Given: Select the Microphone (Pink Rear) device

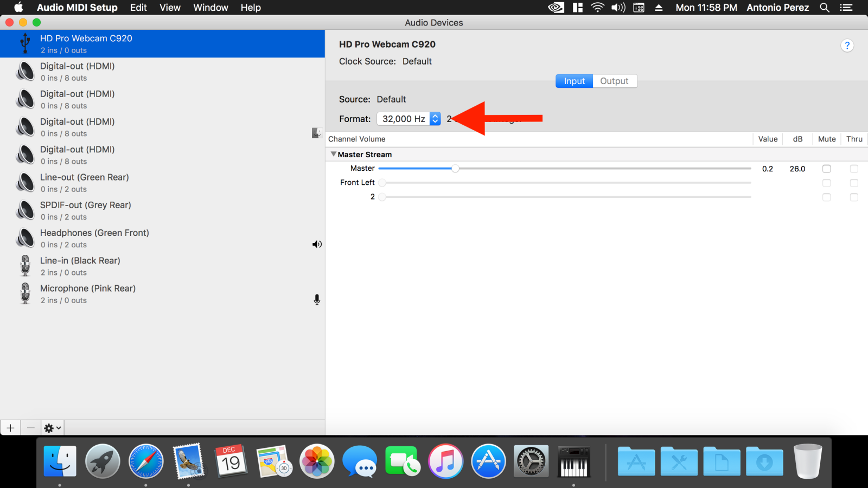Looking at the screenshot, I should [162, 294].
